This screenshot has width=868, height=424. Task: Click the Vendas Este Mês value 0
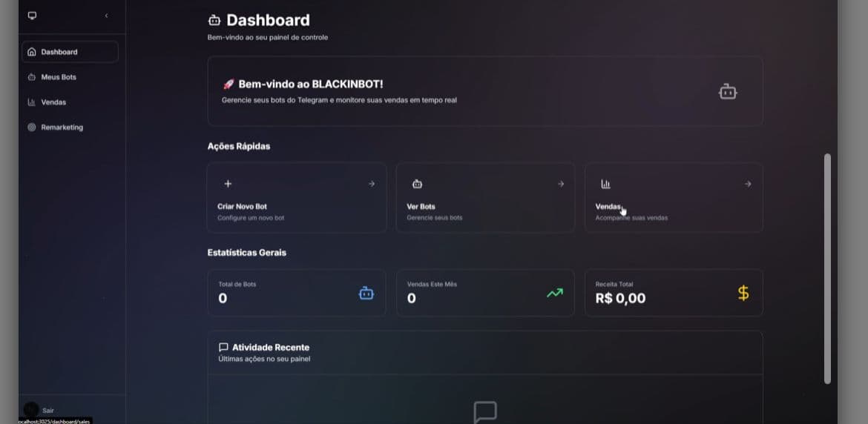pos(411,299)
